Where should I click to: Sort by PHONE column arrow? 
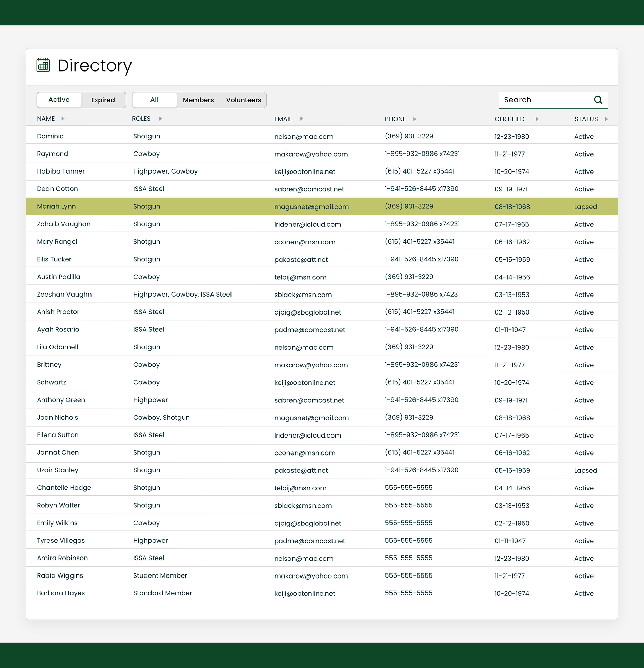tap(415, 119)
